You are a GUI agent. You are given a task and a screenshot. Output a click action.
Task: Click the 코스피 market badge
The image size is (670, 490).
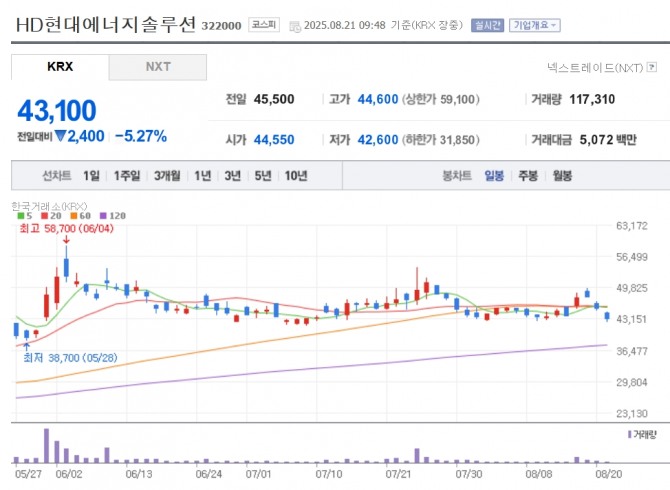[264, 25]
